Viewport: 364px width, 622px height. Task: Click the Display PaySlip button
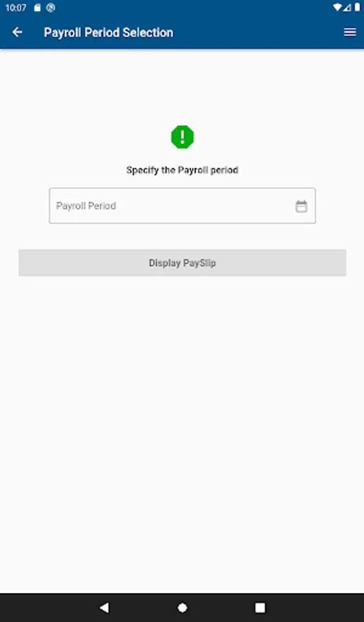[x=182, y=263]
